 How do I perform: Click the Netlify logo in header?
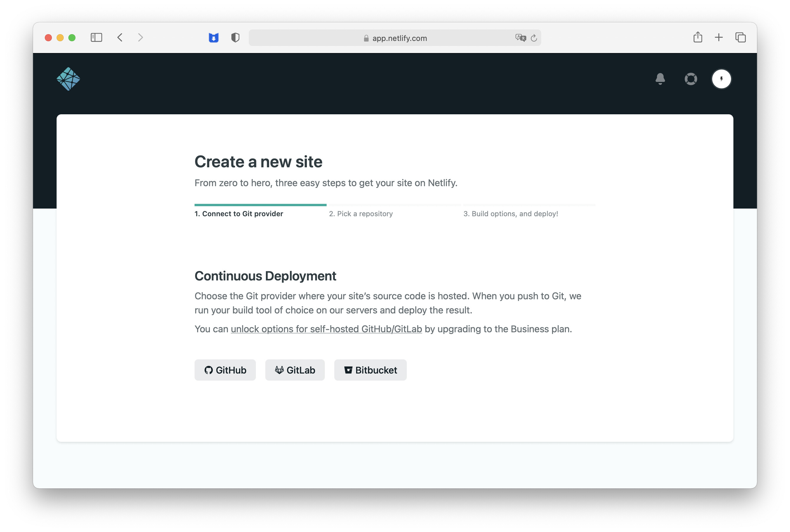coord(68,79)
